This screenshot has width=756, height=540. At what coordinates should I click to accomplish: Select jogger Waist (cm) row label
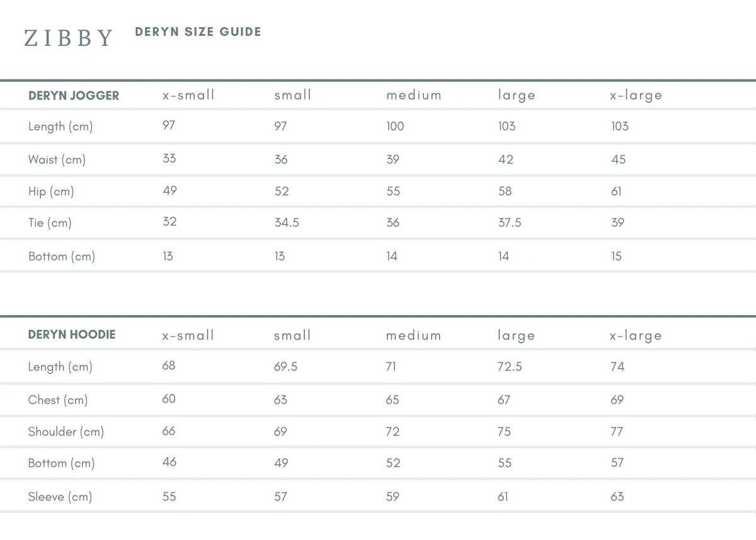pos(57,159)
